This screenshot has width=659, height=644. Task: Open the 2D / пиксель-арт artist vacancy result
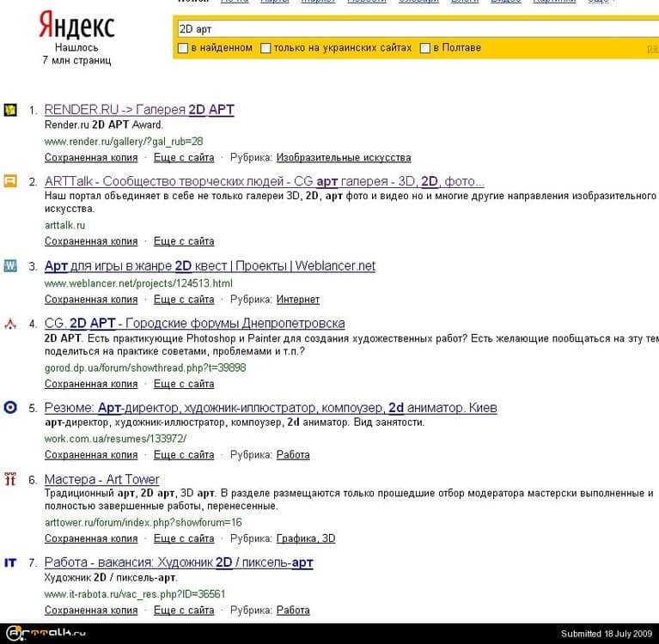pyautogui.click(x=179, y=562)
